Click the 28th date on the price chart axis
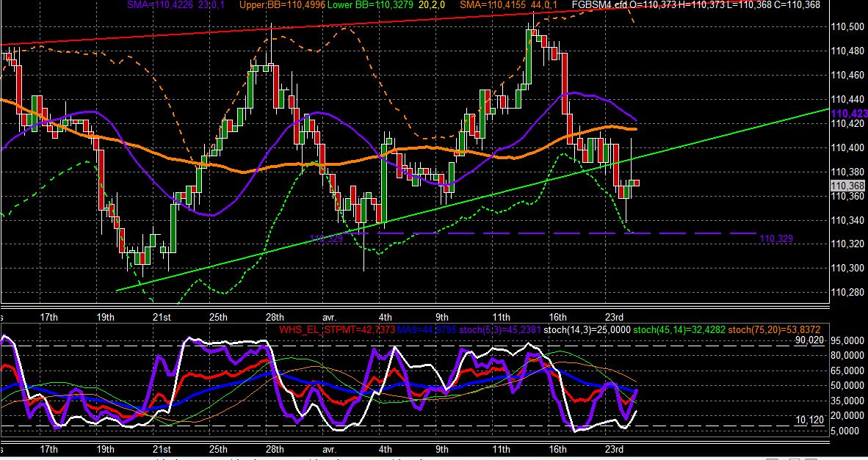Viewport: 868px width, 460px height. click(275, 318)
